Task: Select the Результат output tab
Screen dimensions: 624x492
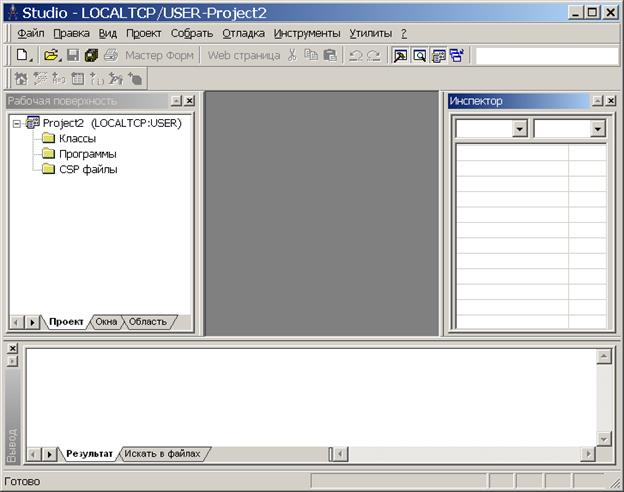Action: 89,453
